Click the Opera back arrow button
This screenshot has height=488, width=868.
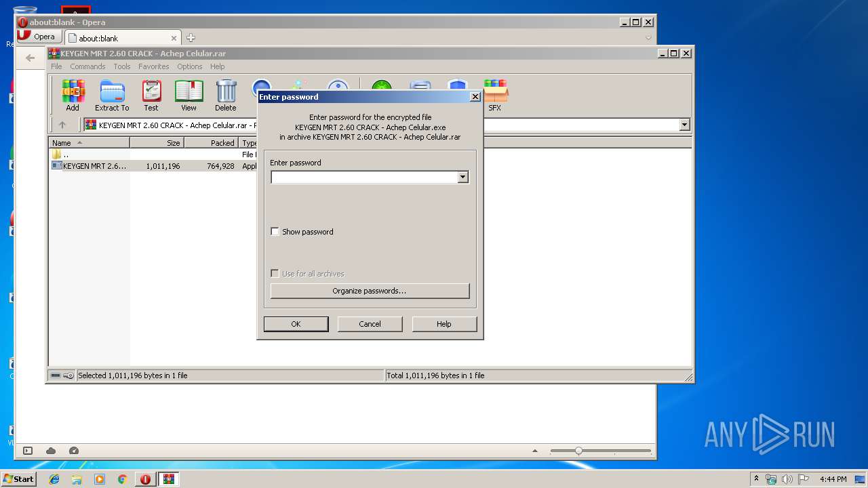coord(30,58)
